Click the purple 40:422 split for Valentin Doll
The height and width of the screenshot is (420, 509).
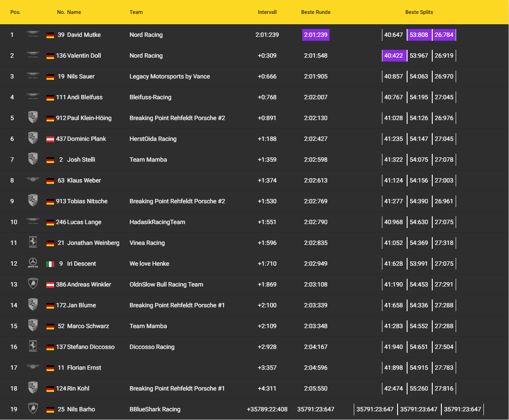pos(394,55)
